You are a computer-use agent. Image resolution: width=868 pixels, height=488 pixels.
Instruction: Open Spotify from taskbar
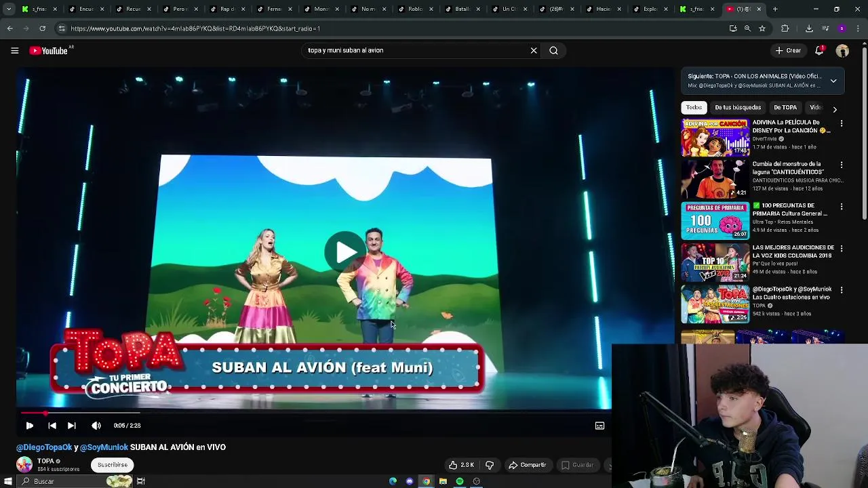[x=460, y=481]
